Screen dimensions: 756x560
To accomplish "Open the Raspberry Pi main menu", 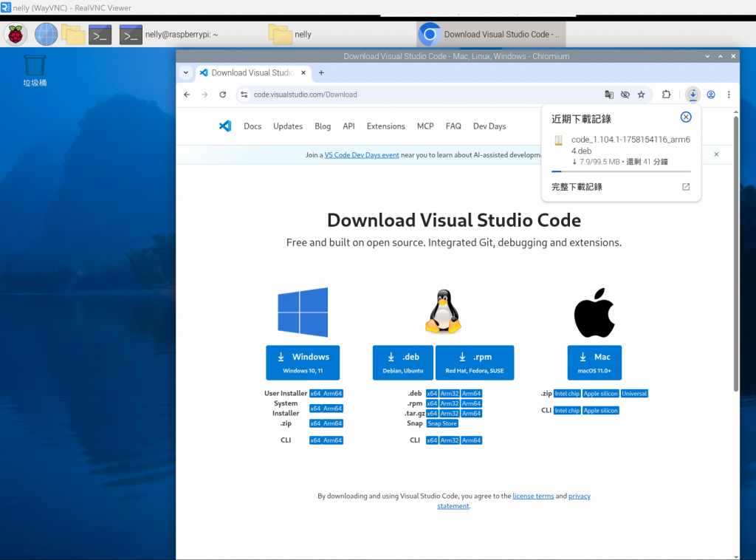I will (16, 34).
